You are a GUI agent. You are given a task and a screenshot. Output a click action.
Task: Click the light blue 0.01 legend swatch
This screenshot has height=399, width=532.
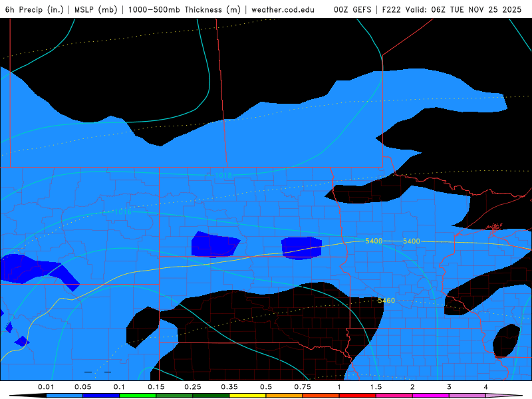pos(65,396)
